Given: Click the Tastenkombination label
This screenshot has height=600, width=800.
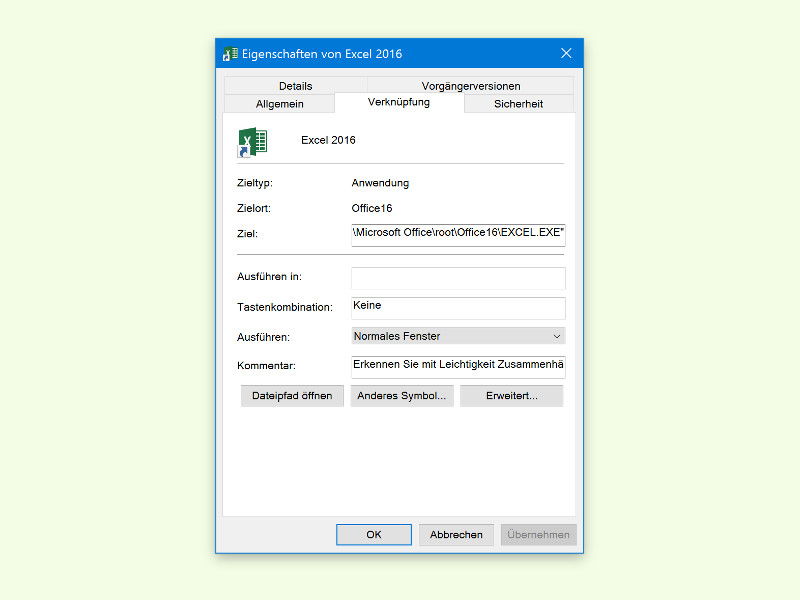Looking at the screenshot, I should pyautogui.click(x=285, y=307).
